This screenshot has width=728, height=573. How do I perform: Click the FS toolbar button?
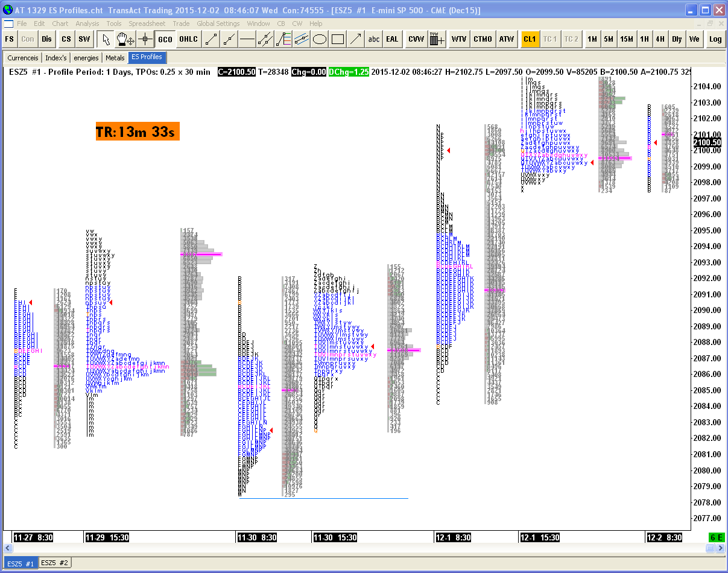coord(10,39)
